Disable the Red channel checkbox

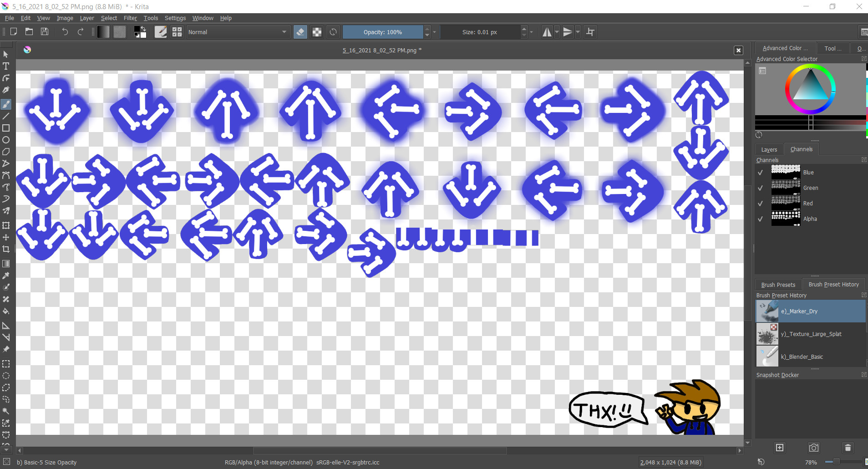(x=760, y=204)
